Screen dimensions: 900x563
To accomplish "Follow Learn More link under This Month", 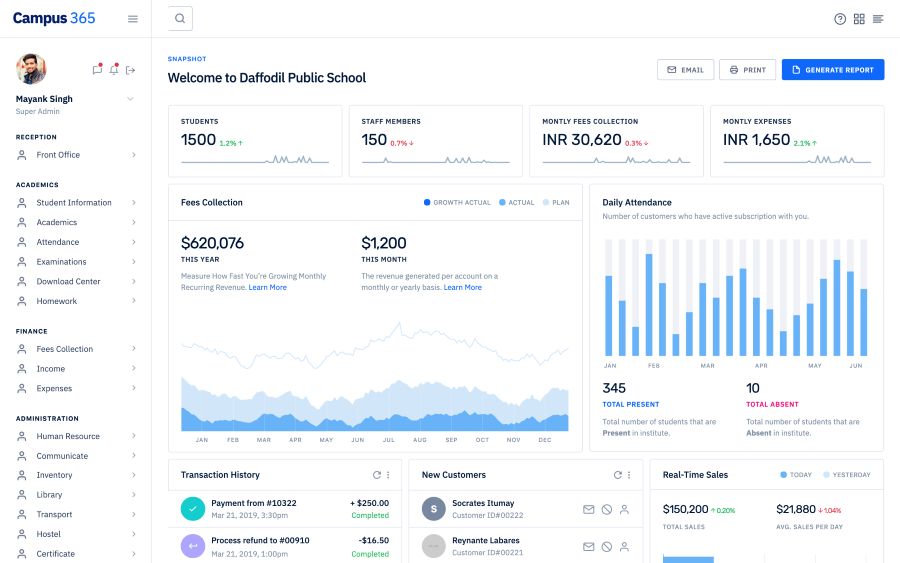I will pos(463,288).
